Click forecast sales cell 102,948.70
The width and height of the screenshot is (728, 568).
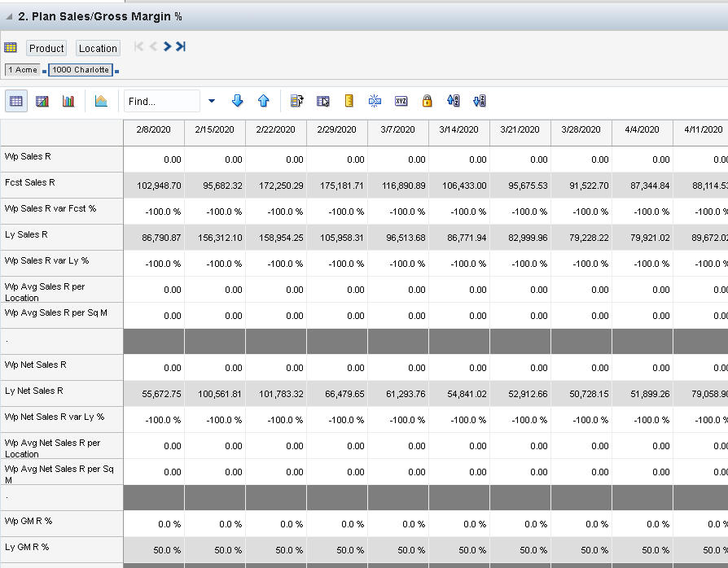click(154, 186)
